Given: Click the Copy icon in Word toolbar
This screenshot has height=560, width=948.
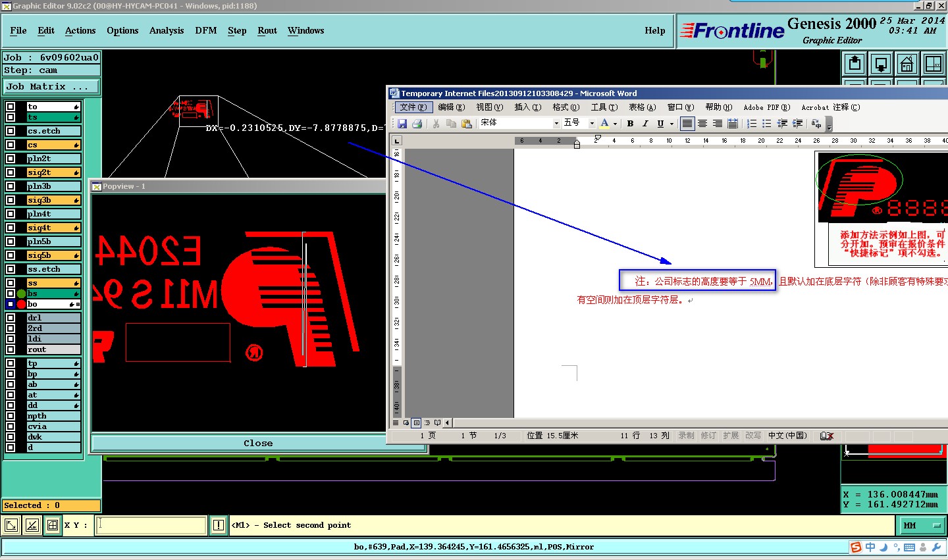Looking at the screenshot, I should point(451,123).
